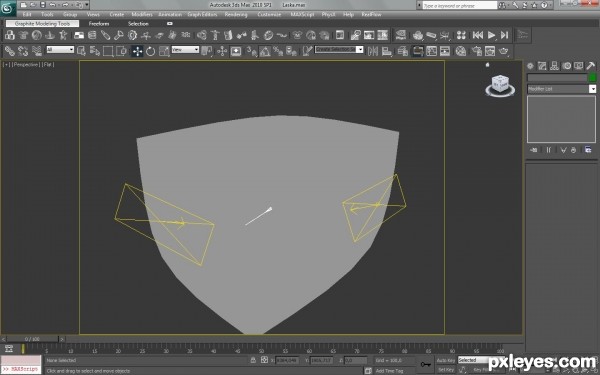Image resolution: width=600 pixels, height=375 pixels.
Task: Expand the View reference coordinate dropdown
Action: [185, 50]
